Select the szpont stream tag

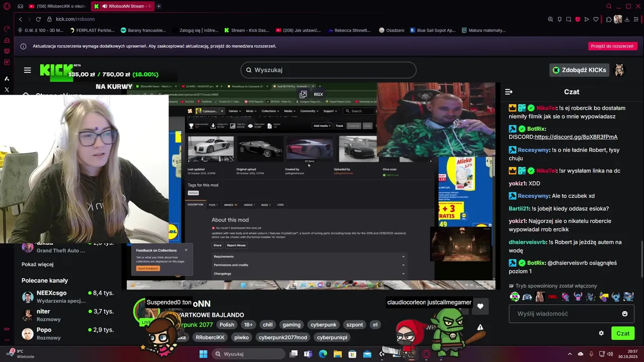355,325
